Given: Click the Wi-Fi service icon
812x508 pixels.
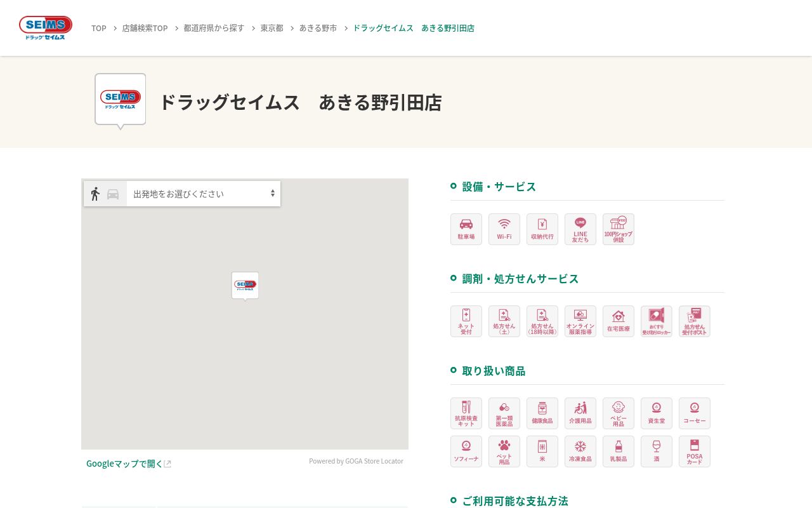Looking at the screenshot, I should (504, 229).
